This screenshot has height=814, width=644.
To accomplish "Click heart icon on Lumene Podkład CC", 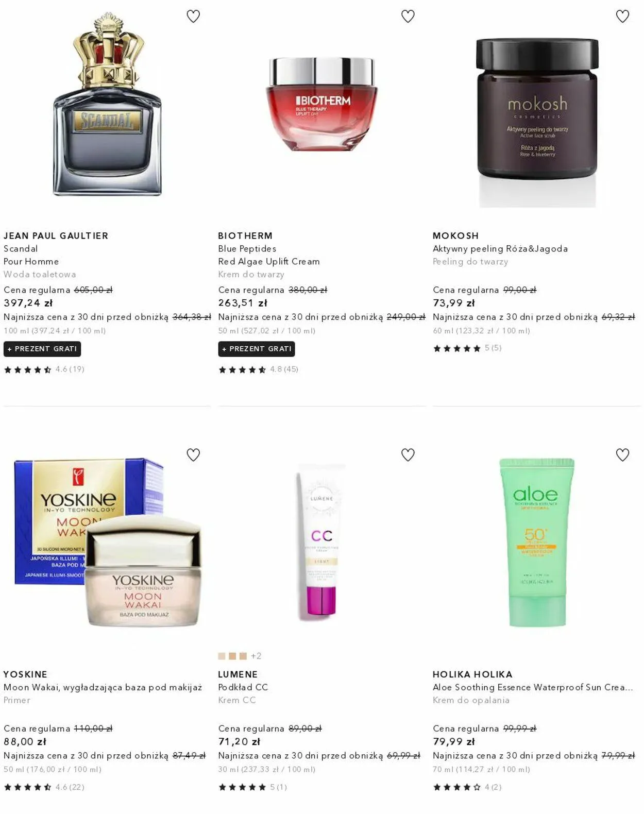I will click(408, 455).
